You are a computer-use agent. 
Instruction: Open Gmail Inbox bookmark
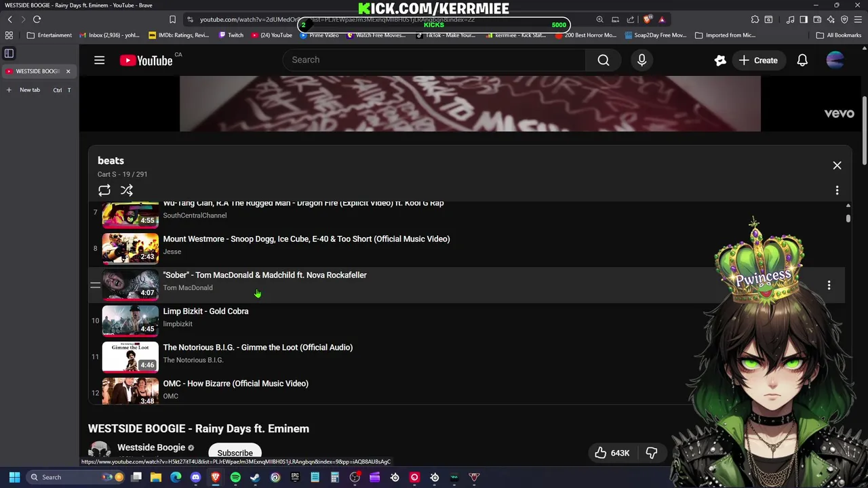coord(109,35)
